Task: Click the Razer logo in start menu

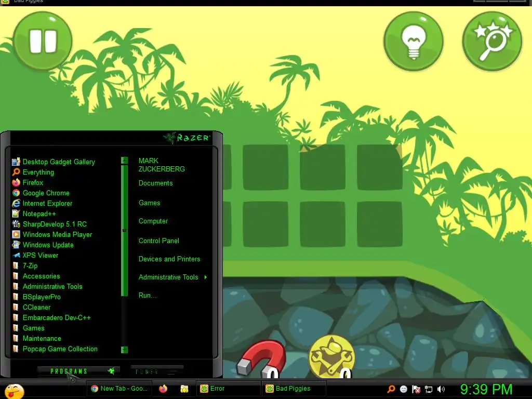Action: tap(187, 138)
